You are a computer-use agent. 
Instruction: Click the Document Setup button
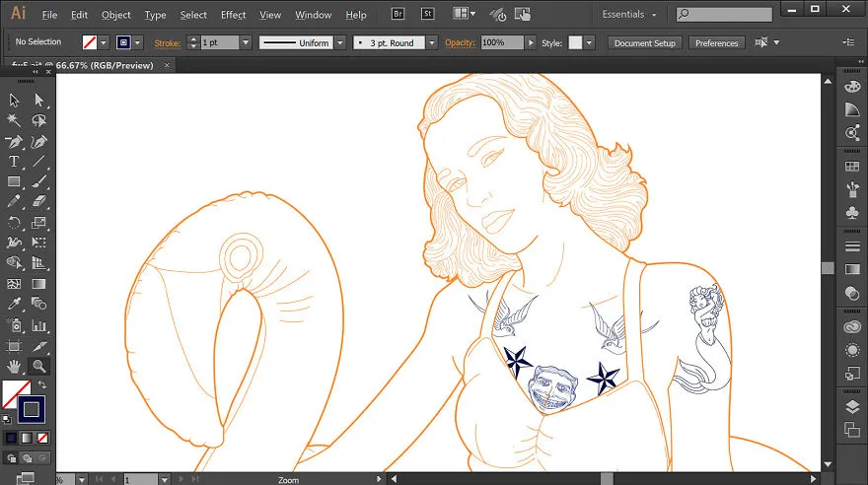pyautogui.click(x=645, y=43)
